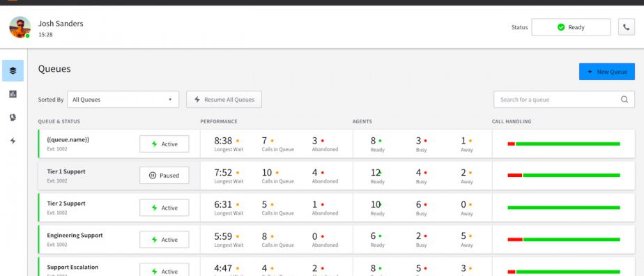The width and height of the screenshot is (644, 276).
Task: Click the {{queue.name}} call handling bar
Action: pyautogui.click(x=563, y=144)
